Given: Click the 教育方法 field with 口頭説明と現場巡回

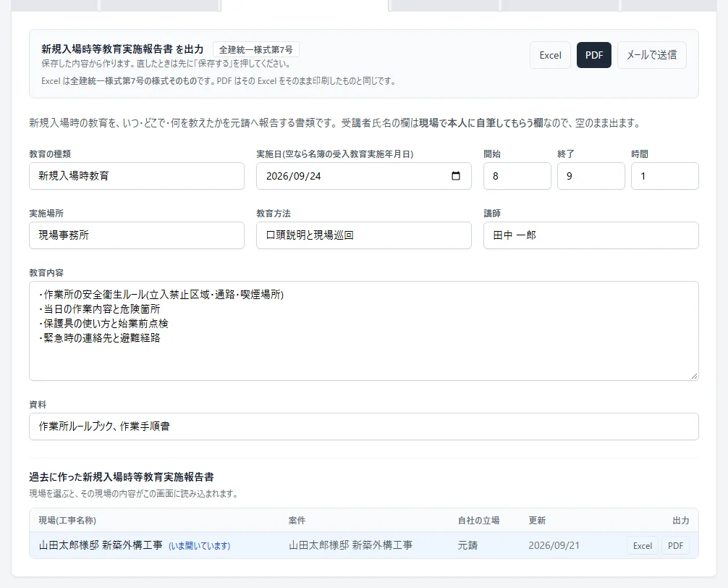Looking at the screenshot, I should tap(363, 235).
